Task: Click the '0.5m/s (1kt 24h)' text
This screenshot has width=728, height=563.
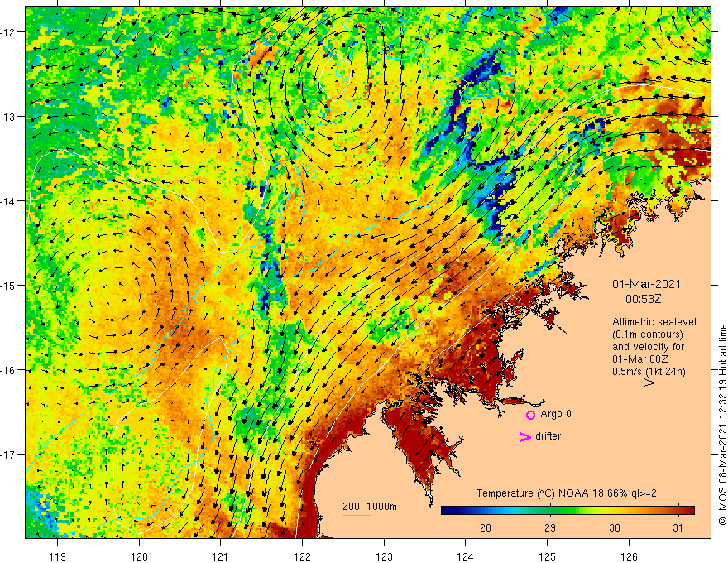Action: (649, 372)
